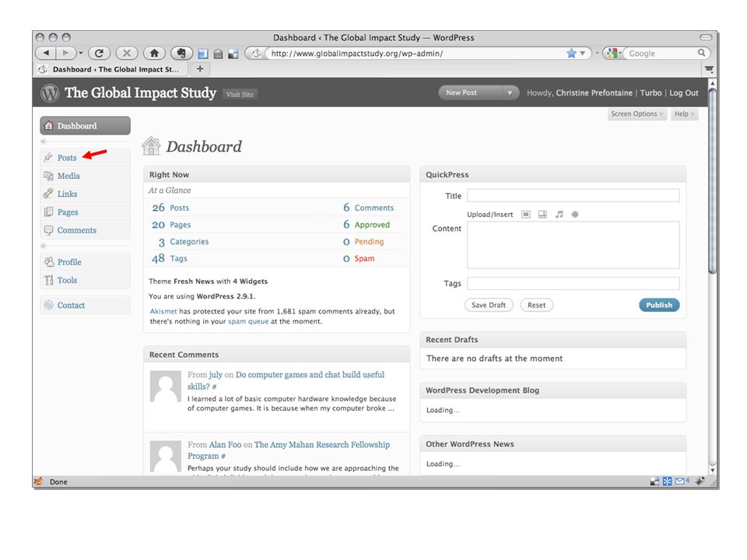Open the Contact menu in the sidebar
The image size is (747, 560).
(x=71, y=305)
